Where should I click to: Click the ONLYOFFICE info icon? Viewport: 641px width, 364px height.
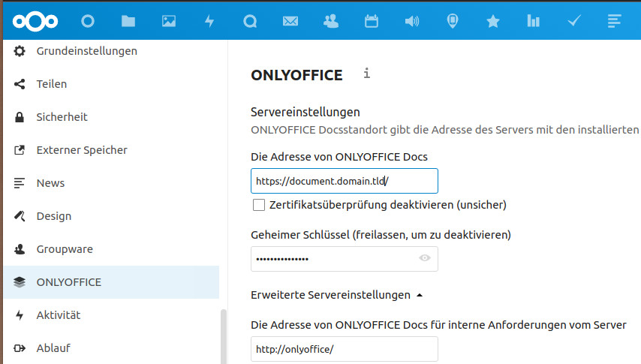pyautogui.click(x=366, y=74)
